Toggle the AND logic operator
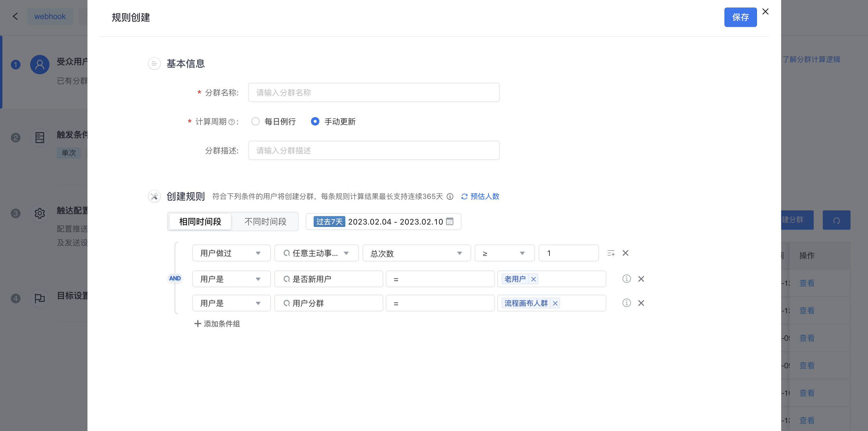 pyautogui.click(x=175, y=279)
